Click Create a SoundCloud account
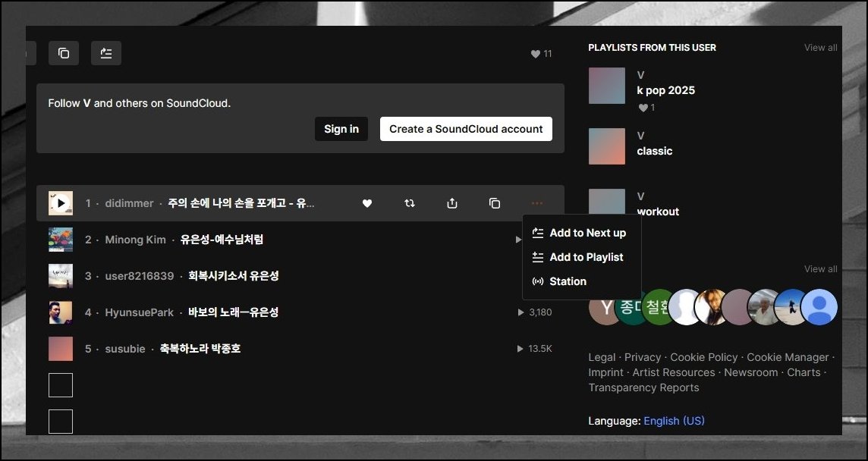The width and height of the screenshot is (868, 461). (x=466, y=129)
